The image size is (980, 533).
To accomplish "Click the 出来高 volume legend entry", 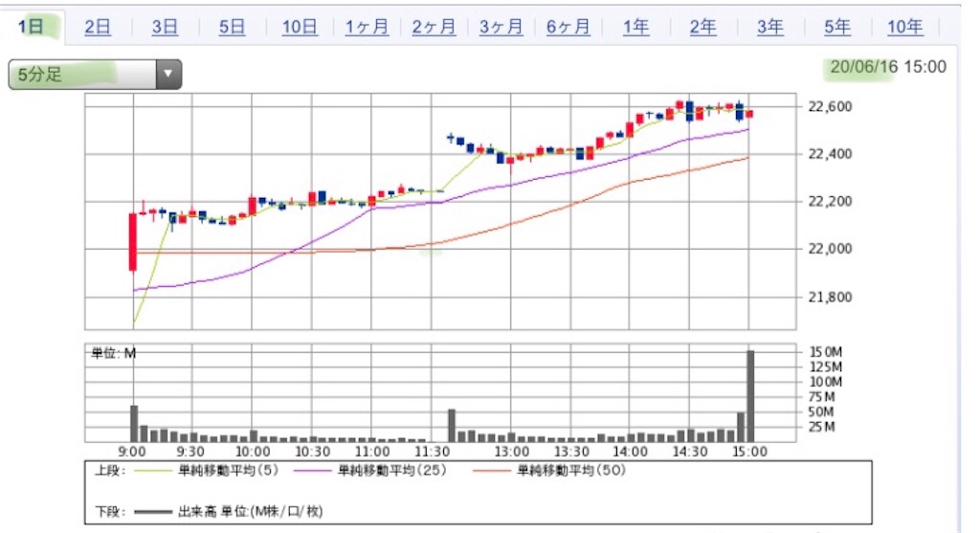I will point(250,512).
